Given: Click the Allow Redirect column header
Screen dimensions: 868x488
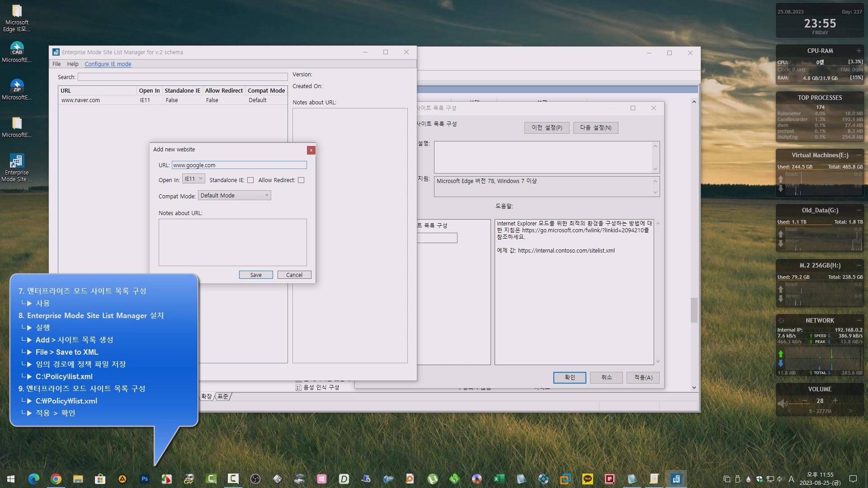Looking at the screenshot, I should [223, 90].
